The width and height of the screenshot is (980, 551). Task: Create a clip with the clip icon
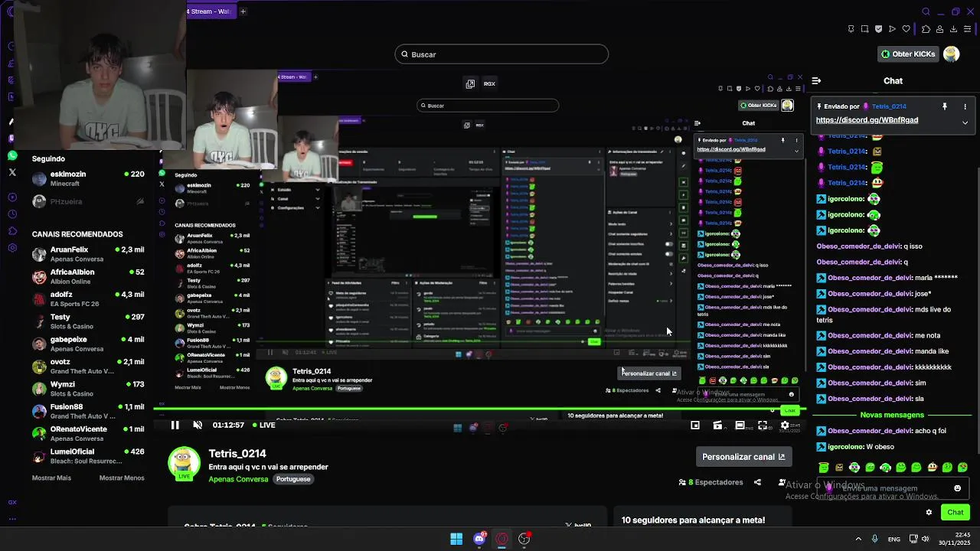pos(717,425)
